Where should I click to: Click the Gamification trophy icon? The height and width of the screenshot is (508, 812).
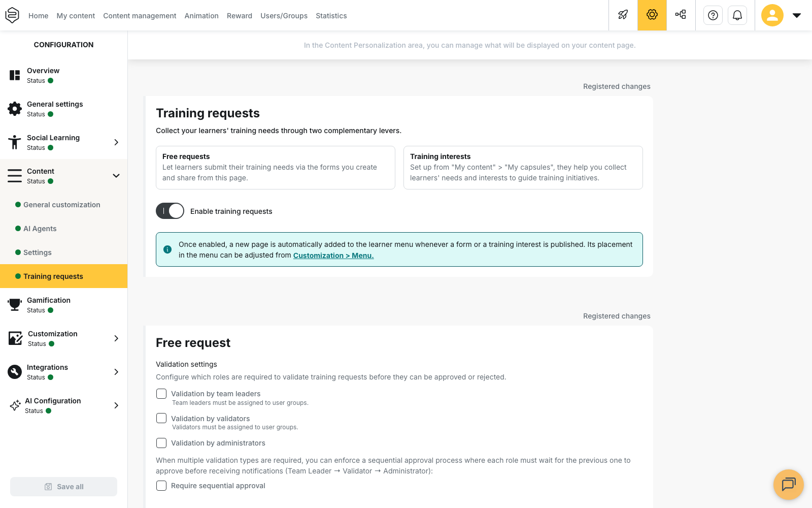pos(15,305)
